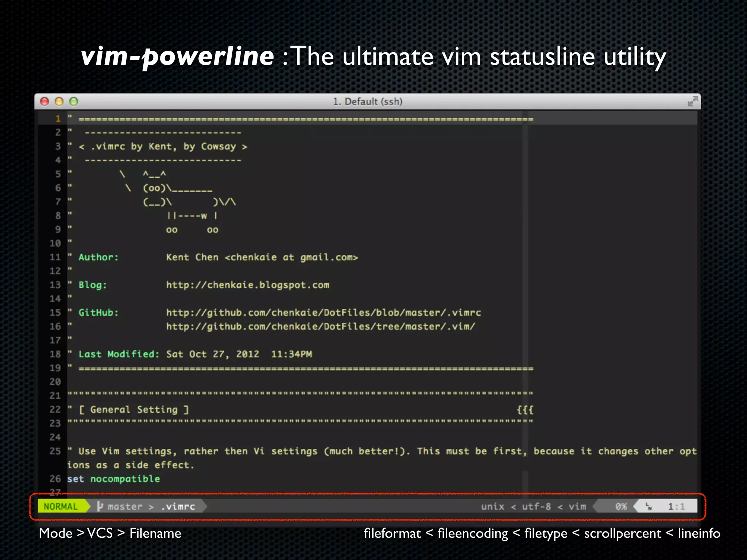Click the yellow minimize window button
The height and width of the screenshot is (560, 747).
click(59, 101)
